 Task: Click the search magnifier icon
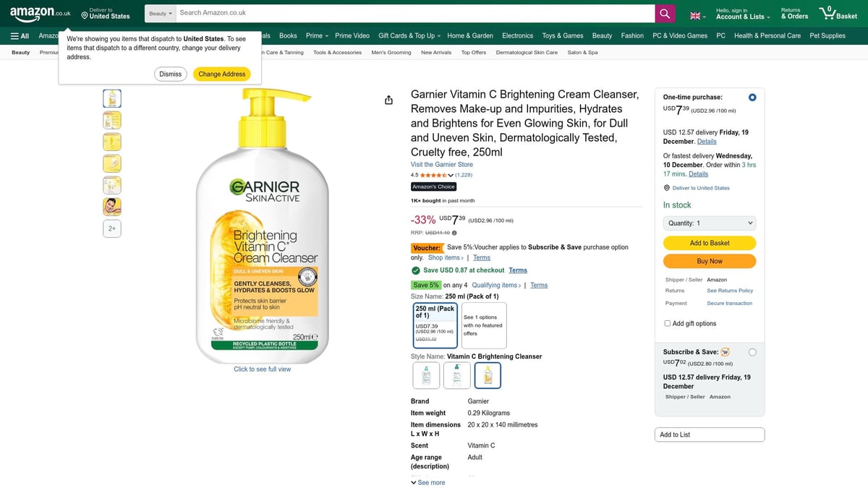coord(664,12)
